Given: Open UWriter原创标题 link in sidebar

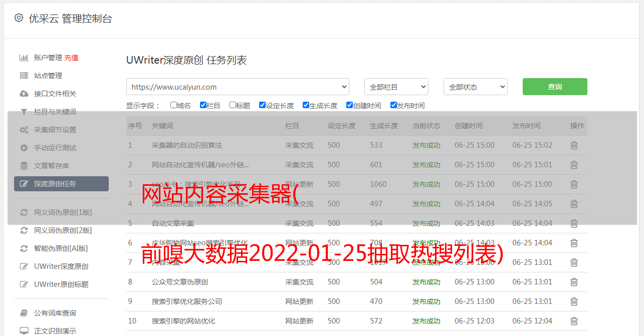Looking at the screenshot, I should click(x=61, y=284).
